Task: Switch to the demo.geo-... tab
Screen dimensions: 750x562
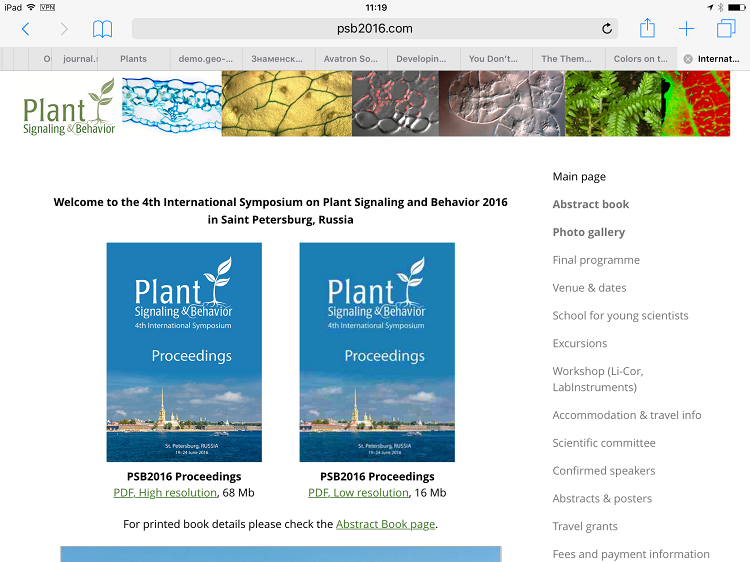Action: [206, 59]
